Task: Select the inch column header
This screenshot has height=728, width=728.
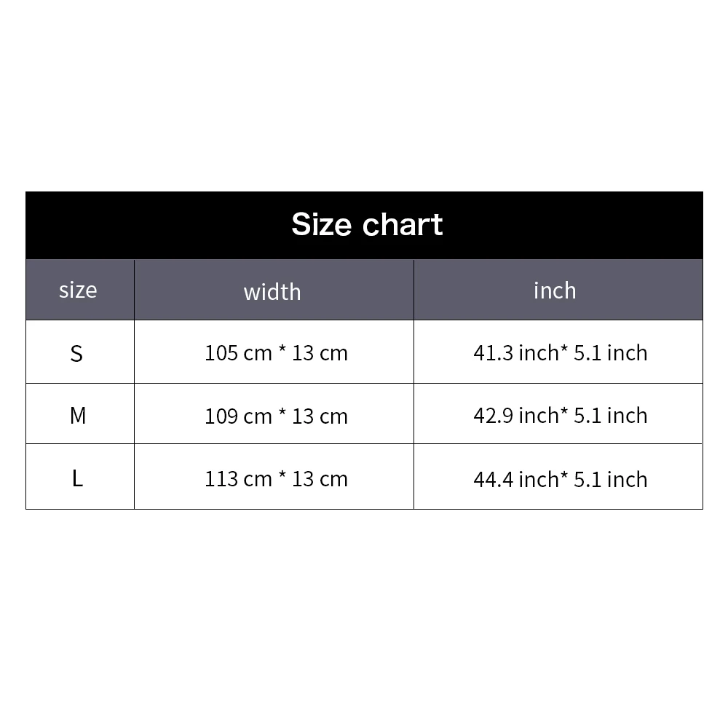Action: click(x=558, y=290)
